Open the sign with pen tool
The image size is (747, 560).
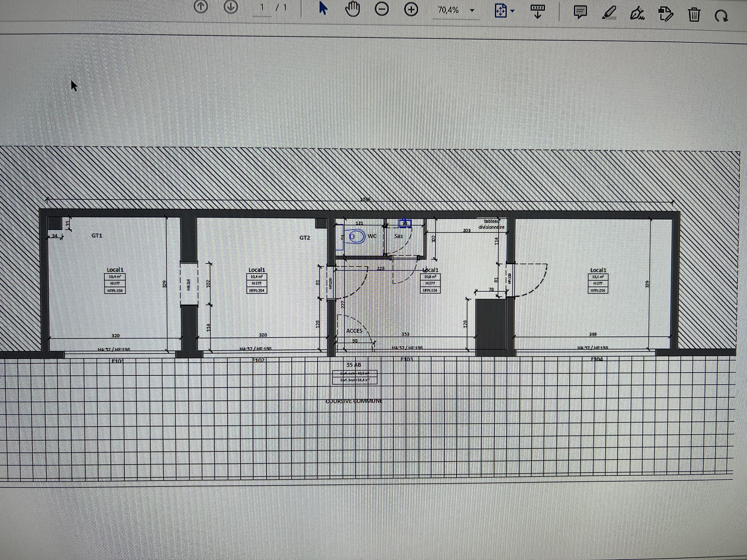(x=637, y=14)
